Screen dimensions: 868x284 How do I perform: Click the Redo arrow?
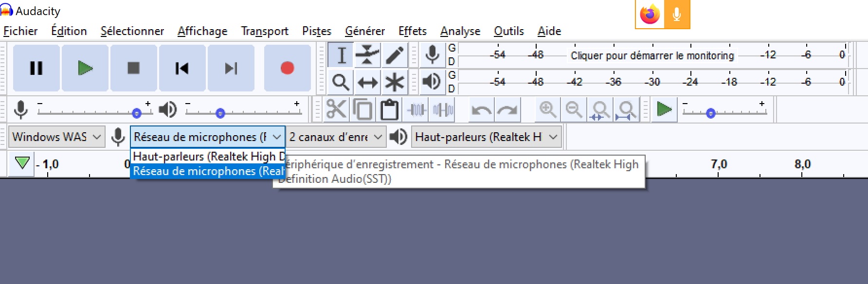(x=508, y=109)
